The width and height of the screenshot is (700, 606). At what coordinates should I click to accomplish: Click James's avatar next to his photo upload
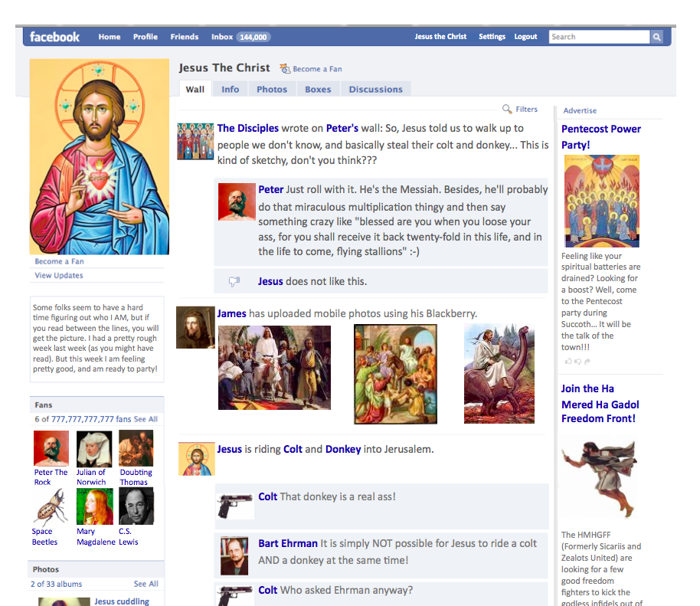click(195, 327)
